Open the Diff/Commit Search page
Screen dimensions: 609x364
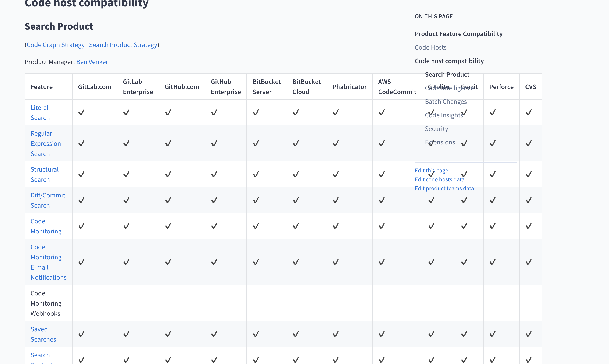pos(48,200)
